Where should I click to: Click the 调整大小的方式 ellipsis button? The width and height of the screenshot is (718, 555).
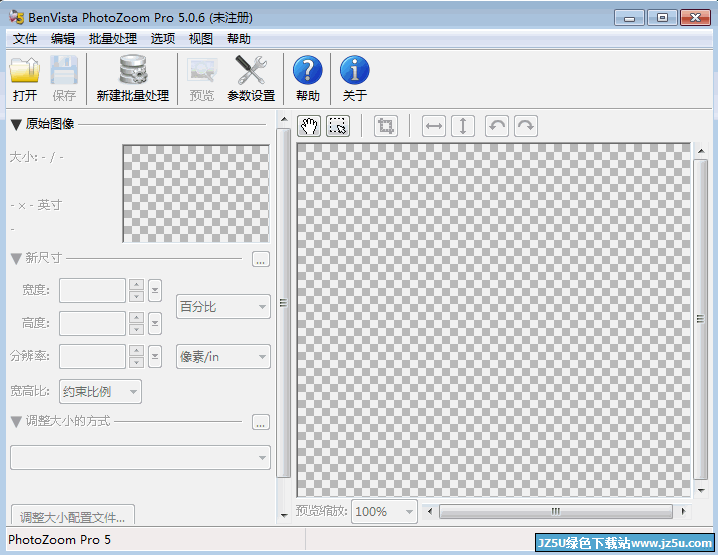(261, 422)
